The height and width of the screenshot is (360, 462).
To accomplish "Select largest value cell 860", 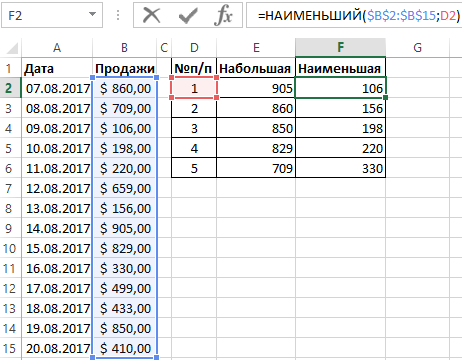I will tap(256, 108).
